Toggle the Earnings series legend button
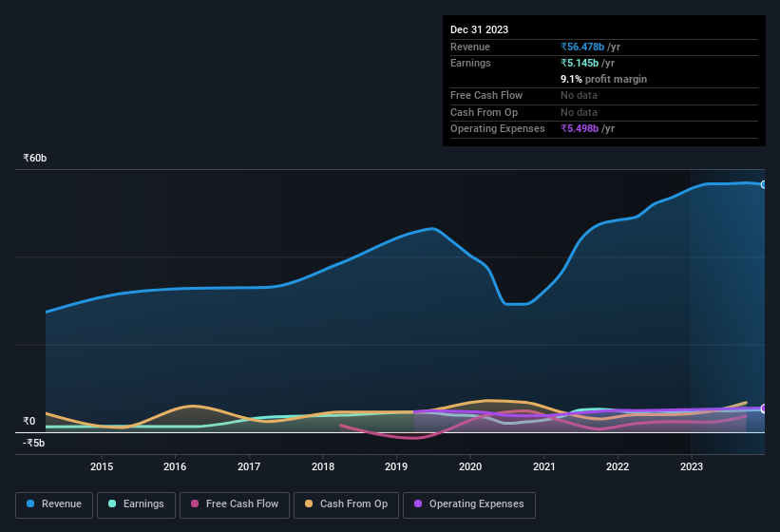The width and height of the screenshot is (780, 532). tap(136, 504)
